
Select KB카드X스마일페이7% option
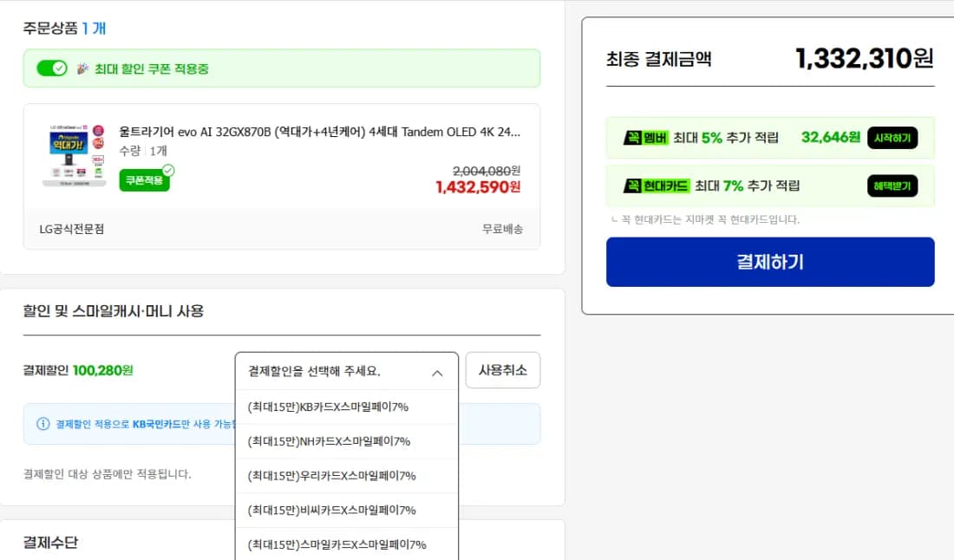[347, 407]
